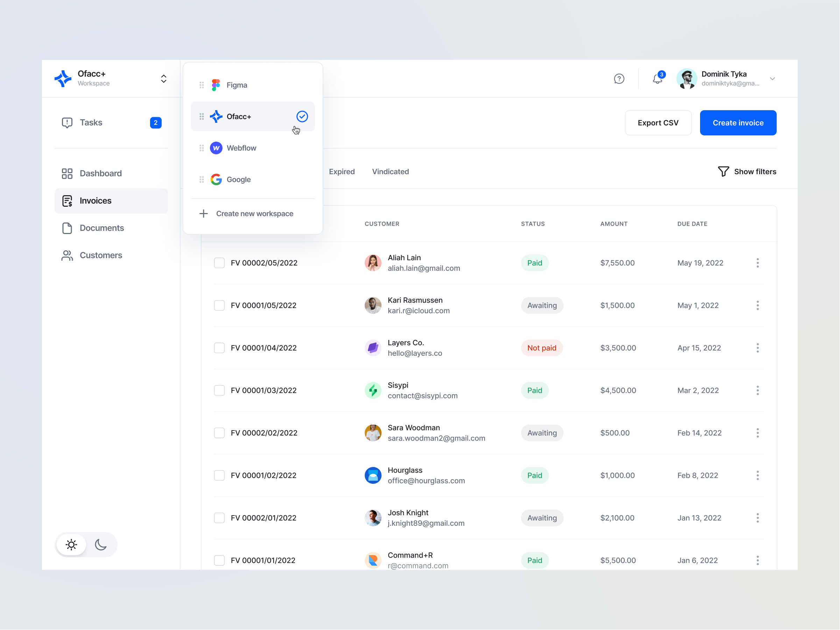Screen dimensions: 840x630
Task: Navigate to Documents section
Action: pos(101,227)
